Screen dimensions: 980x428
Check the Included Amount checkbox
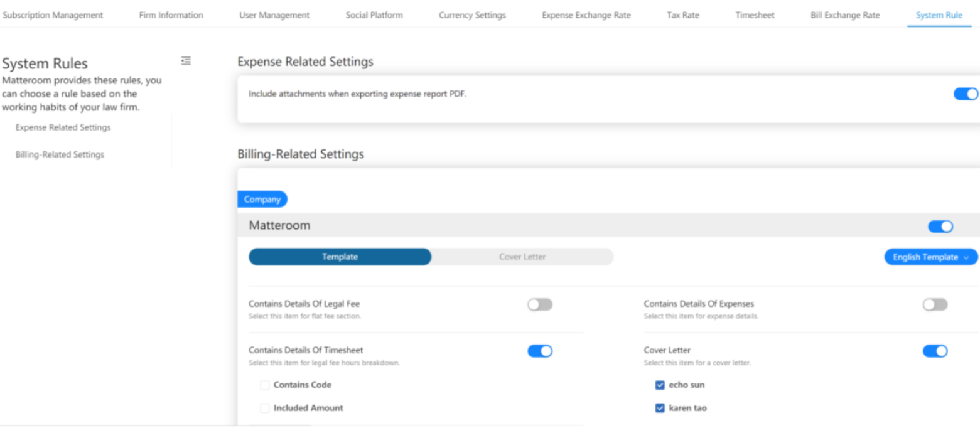[x=265, y=408]
